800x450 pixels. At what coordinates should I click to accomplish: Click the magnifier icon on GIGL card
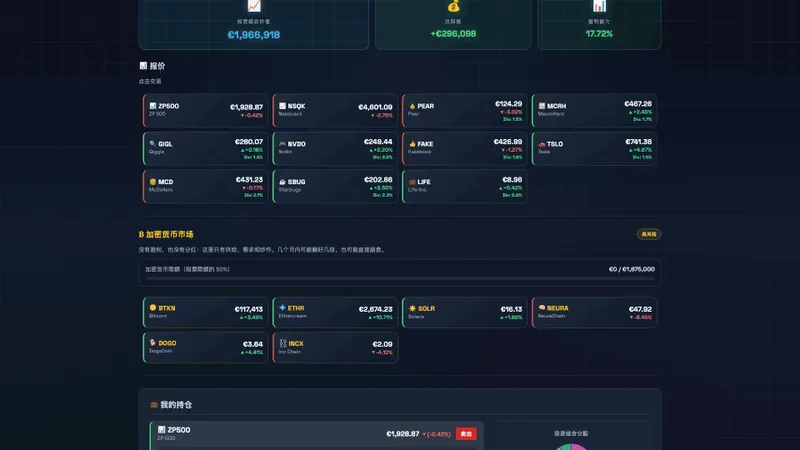[153, 144]
